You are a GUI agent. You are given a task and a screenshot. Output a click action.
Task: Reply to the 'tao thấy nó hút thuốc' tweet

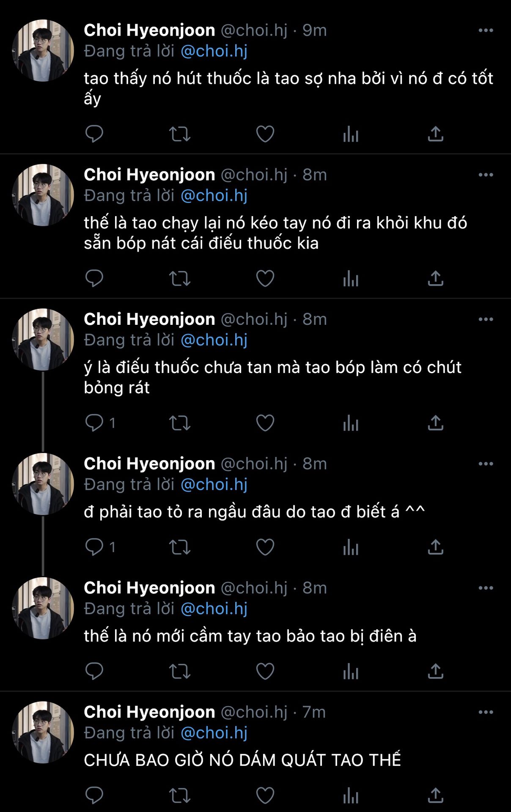(94, 134)
